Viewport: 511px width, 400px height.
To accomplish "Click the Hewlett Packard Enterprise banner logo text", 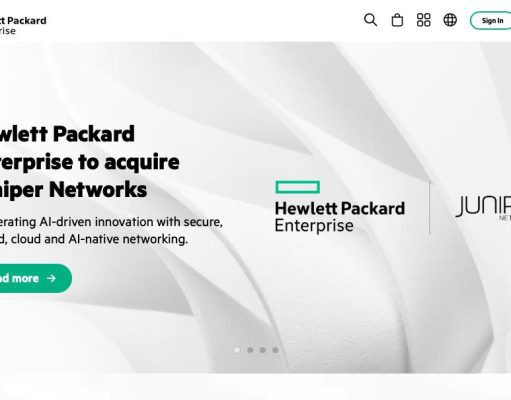I will (340, 216).
